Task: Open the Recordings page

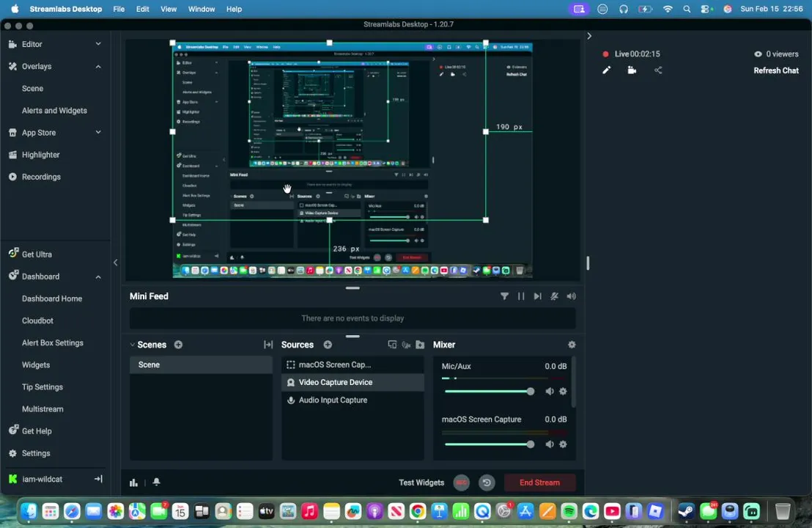Action: [41, 177]
